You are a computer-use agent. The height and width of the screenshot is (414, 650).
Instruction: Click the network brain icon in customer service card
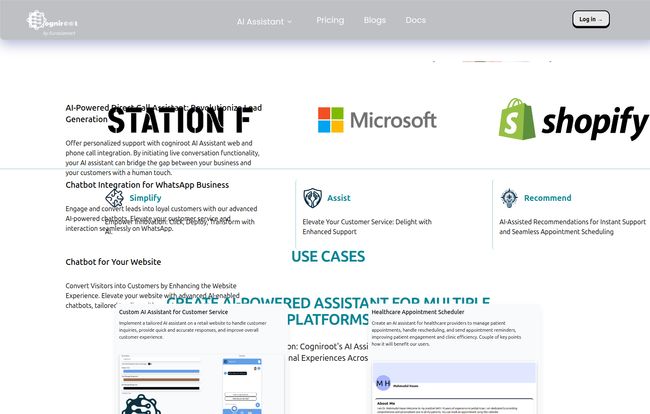(x=141, y=404)
